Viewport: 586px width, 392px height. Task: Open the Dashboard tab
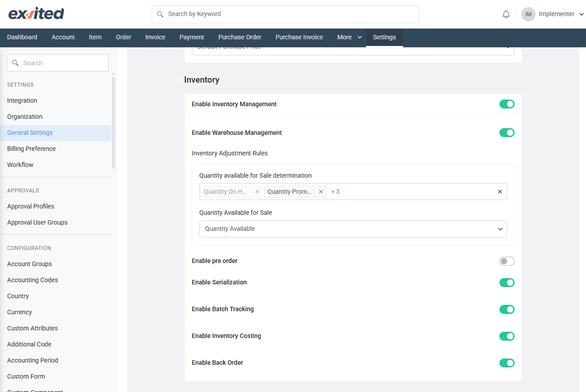(x=22, y=38)
